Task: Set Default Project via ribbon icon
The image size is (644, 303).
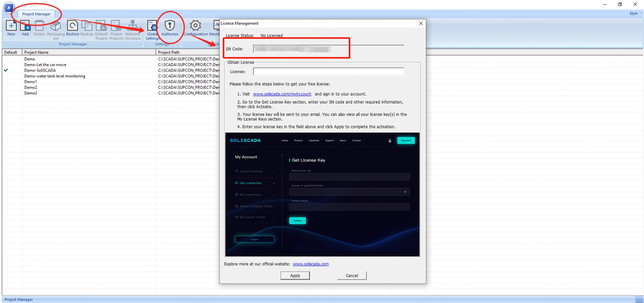Action: pos(101,30)
